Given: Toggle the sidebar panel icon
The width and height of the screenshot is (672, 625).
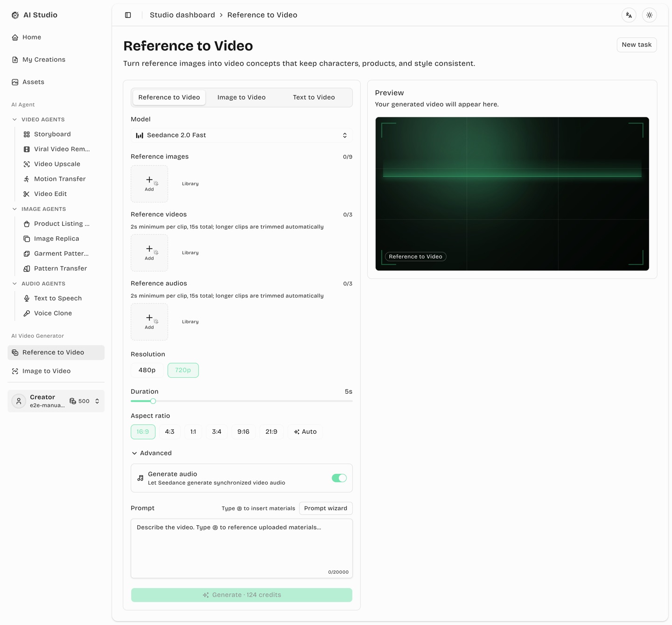Looking at the screenshot, I should pyautogui.click(x=128, y=15).
